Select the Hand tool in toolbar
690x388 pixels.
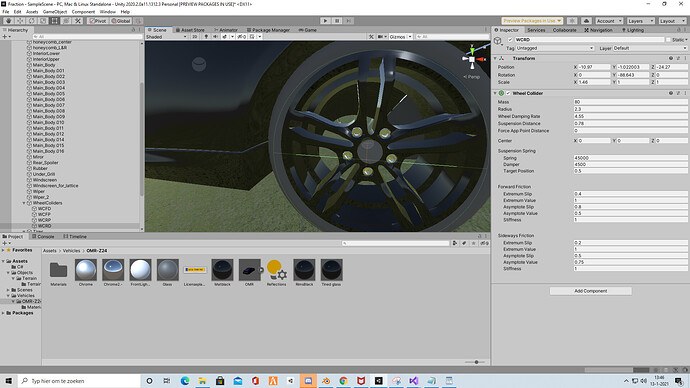point(8,21)
